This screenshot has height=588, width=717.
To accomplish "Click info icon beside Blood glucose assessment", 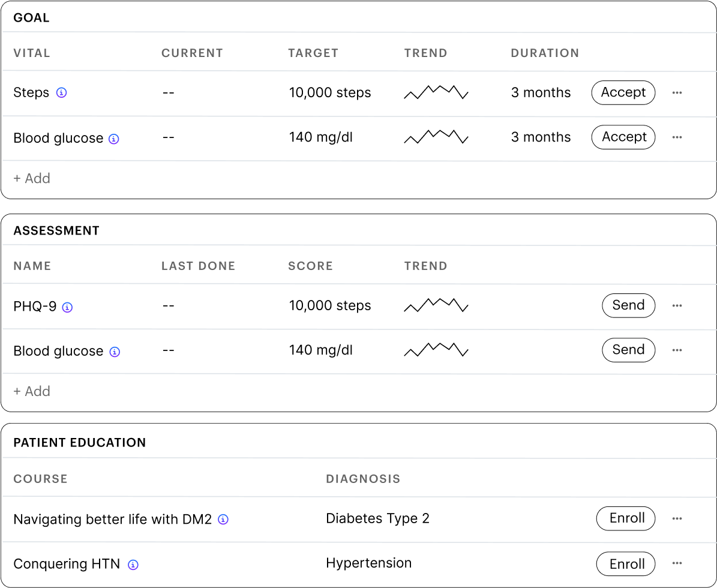I will click(115, 352).
